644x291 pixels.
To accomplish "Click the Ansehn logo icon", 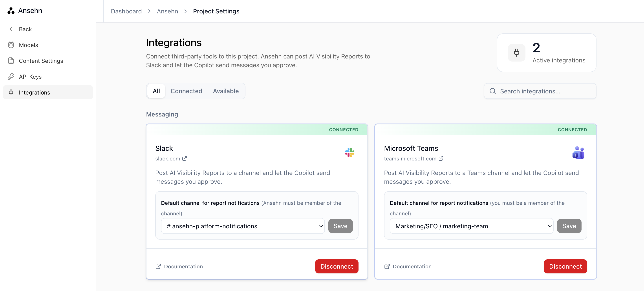I will (11, 11).
